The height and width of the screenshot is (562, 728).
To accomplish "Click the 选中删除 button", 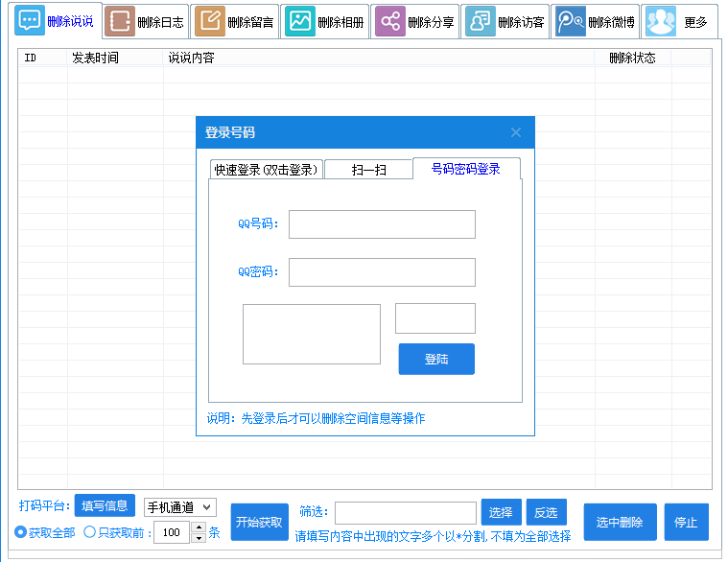I will pos(621,522).
